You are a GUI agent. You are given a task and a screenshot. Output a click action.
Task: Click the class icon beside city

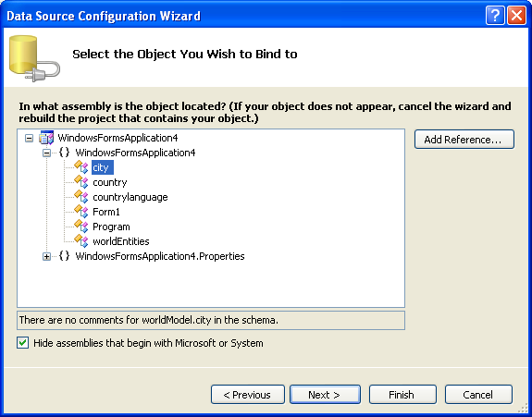[81, 166]
